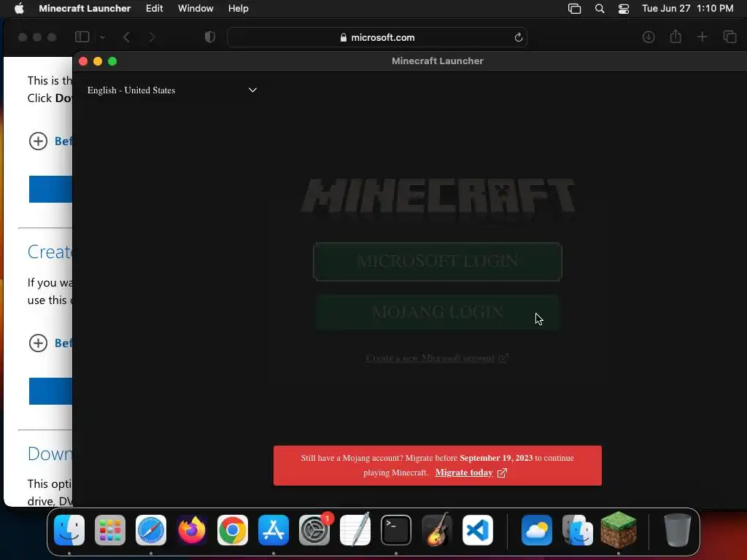
Task: Go back in Safari
Action: (126, 37)
